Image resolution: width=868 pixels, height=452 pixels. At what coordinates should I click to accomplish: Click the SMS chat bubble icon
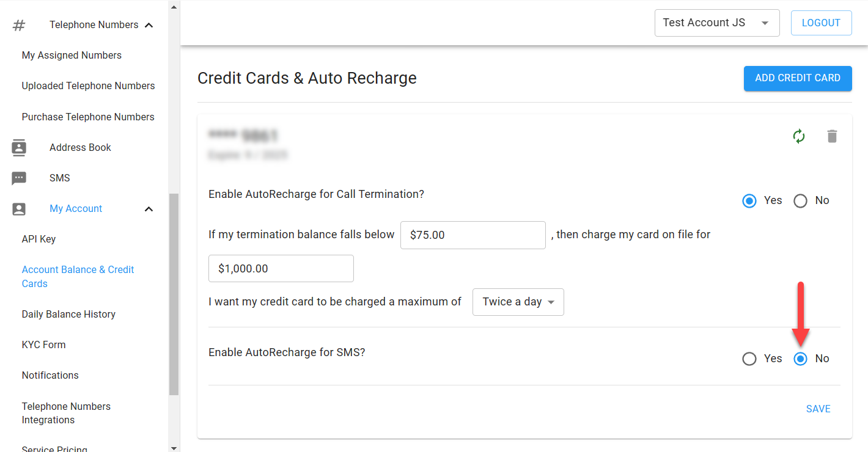tap(19, 178)
